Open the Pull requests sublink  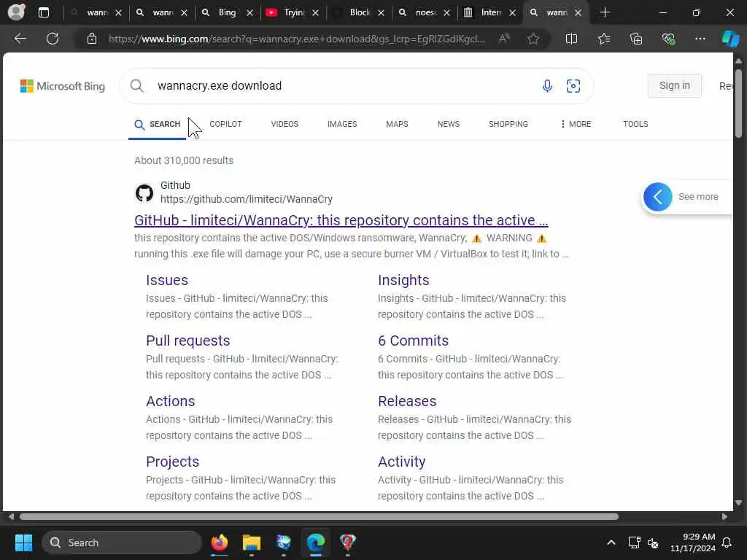click(187, 341)
